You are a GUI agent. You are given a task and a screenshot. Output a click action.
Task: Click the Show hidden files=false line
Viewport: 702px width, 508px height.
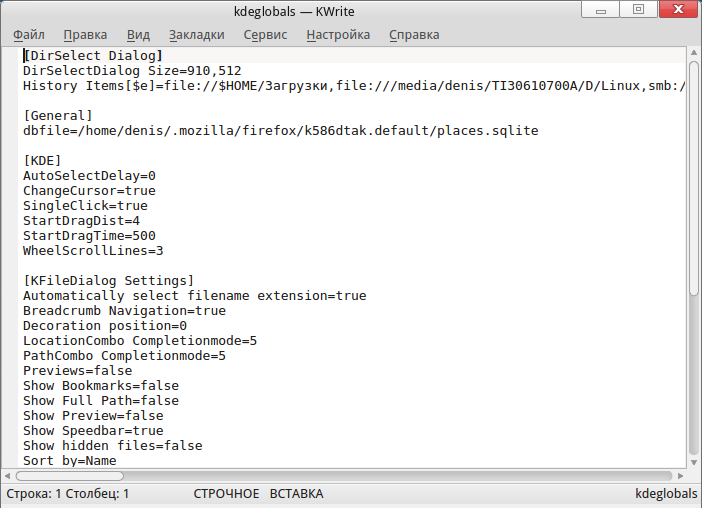click(x=113, y=445)
